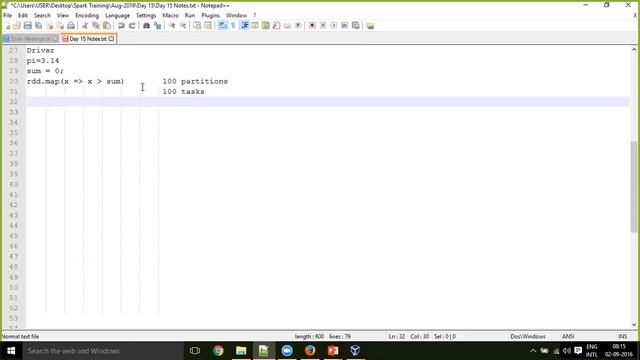Open Google Chrome from the taskbar
Image resolution: width=640 pixels, height=360 pixels.
click(218, 351)
